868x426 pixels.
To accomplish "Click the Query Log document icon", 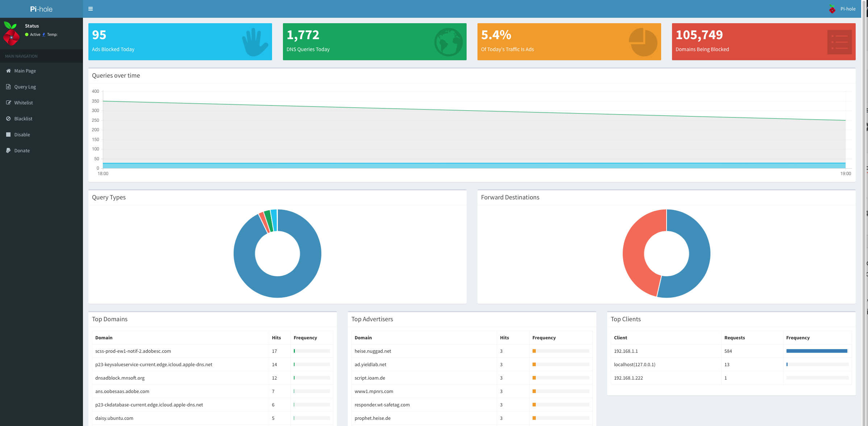I will pyautogui.click(x=8, y=87).
